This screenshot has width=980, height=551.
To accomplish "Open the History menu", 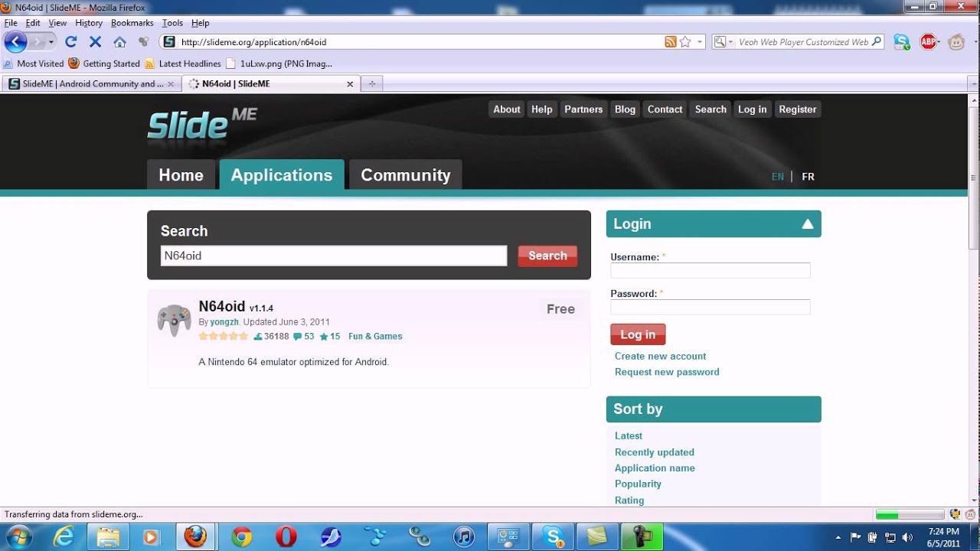I will 89,23.
